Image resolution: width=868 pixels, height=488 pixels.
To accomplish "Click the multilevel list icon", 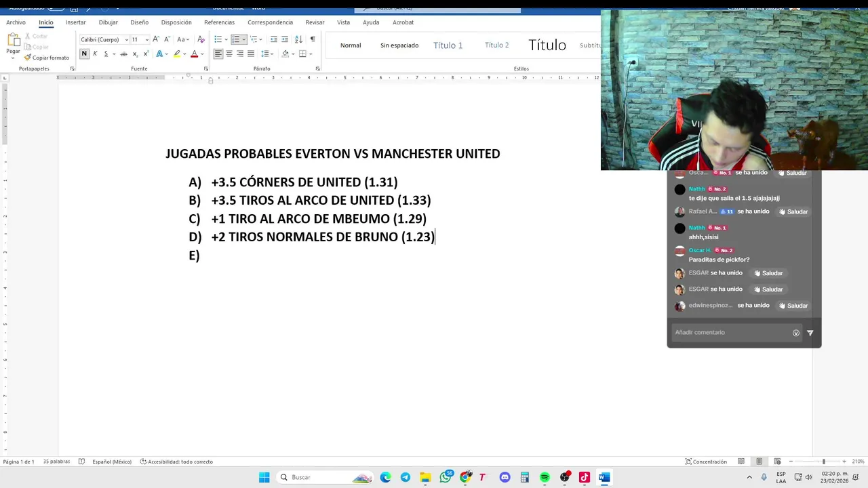I will click(254, 39).
